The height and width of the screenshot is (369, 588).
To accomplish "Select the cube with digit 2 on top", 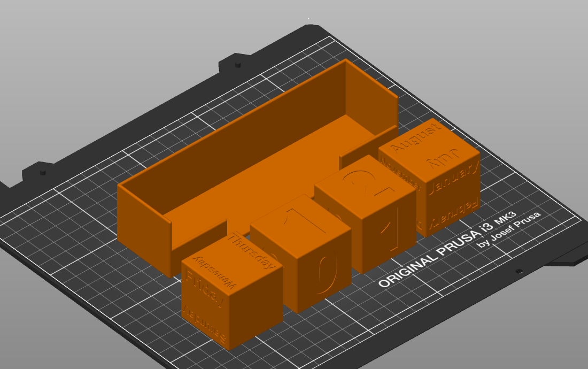I will tap(365, 214).
